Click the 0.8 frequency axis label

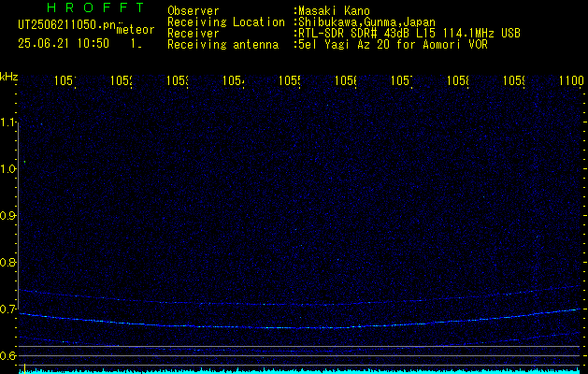8,262
